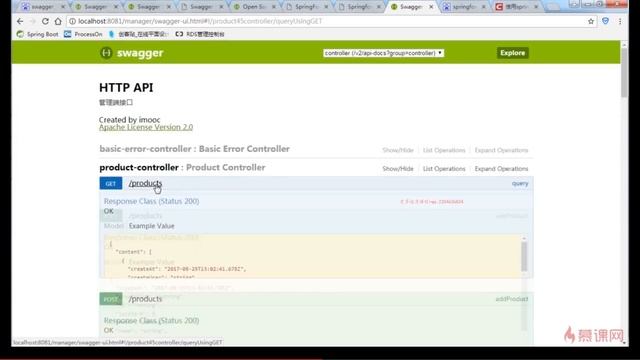Open the ProcessOn bookmark
640x360 pixels.
(x=83, y=34)
